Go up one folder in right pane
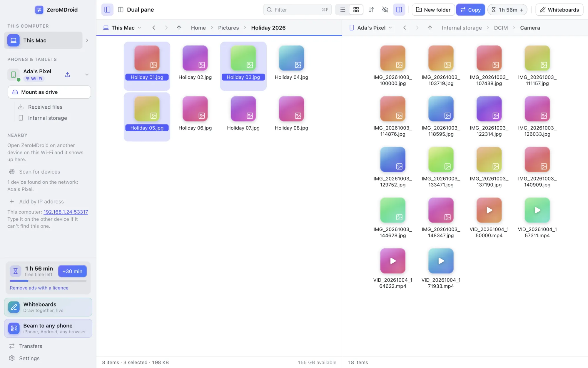 430,28
